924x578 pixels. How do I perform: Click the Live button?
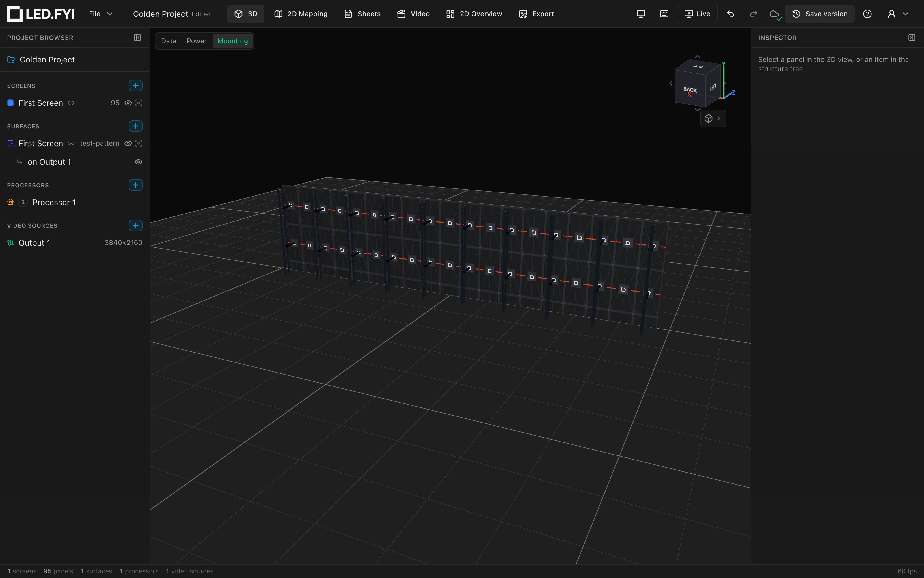click(697, 14)
